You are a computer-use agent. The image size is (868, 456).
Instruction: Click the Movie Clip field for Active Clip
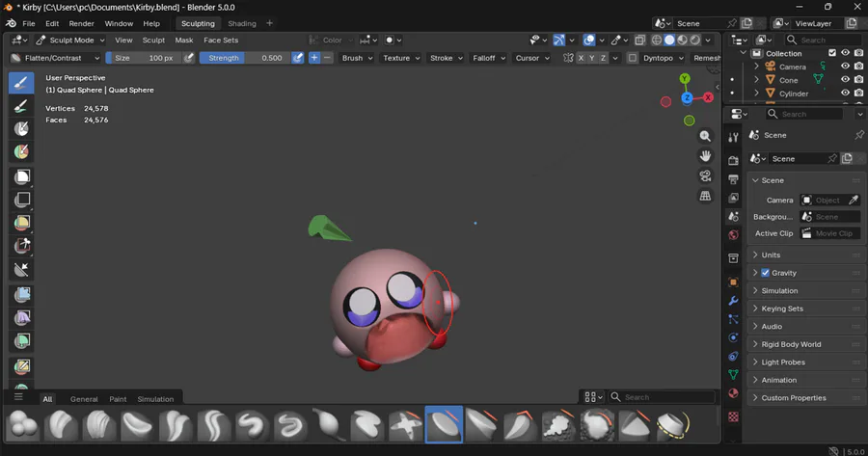(830, 233)
